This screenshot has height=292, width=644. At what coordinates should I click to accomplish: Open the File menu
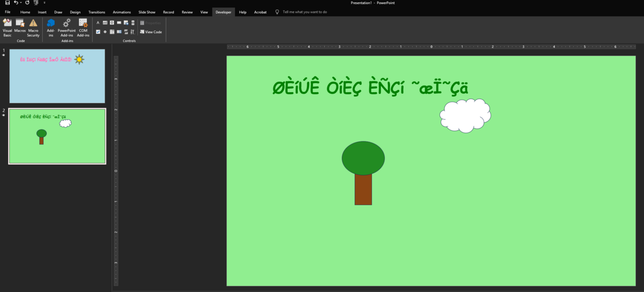8,12
